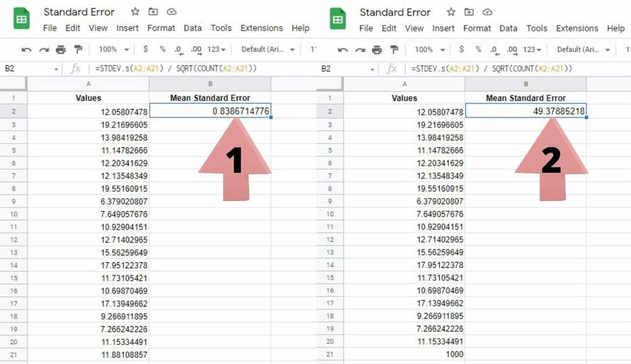Screen dimensions: 631x364
Task: Star the left Standard Error document
Action: coord(135,12)
